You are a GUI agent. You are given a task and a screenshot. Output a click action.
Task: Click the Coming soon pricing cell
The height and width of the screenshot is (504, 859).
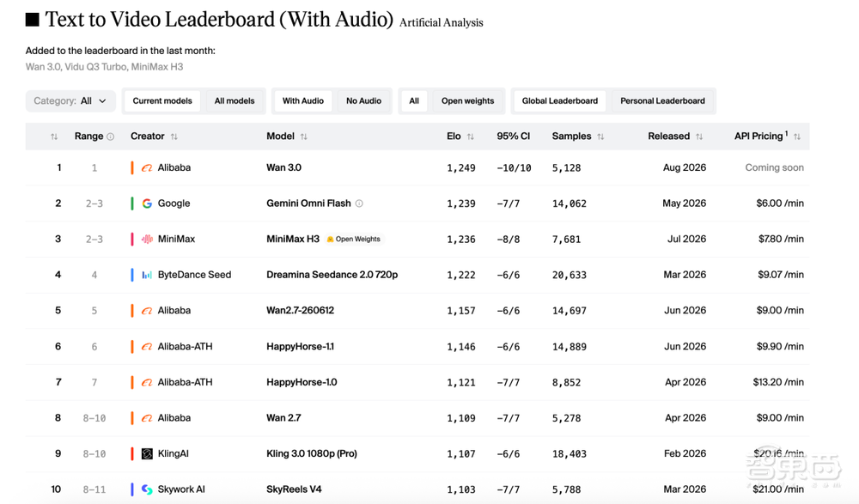tap(774, 167)
